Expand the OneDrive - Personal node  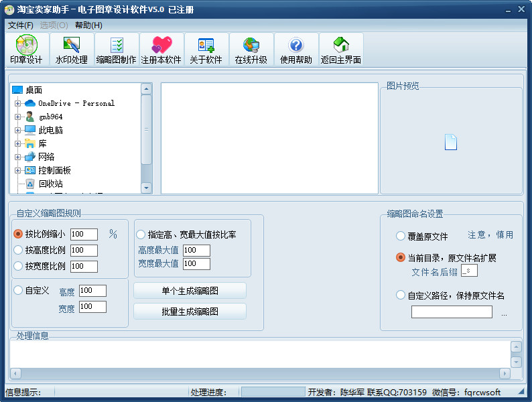coord(17,103)
